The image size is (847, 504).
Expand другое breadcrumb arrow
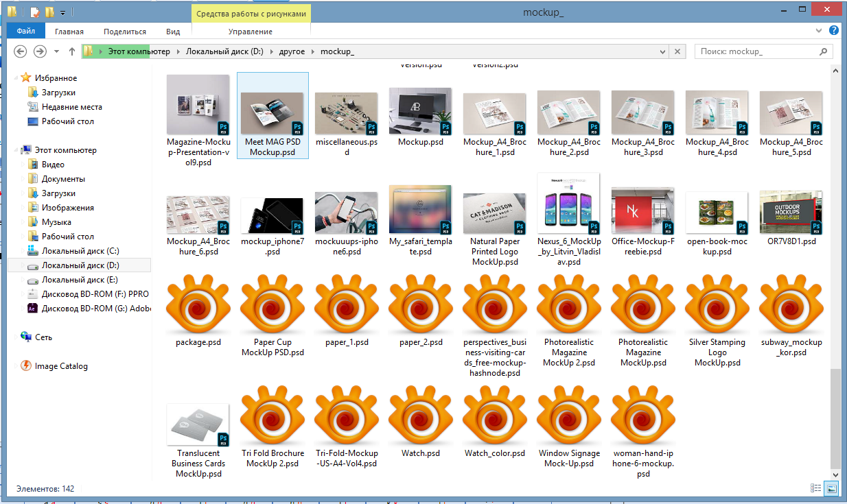[313, 52]
